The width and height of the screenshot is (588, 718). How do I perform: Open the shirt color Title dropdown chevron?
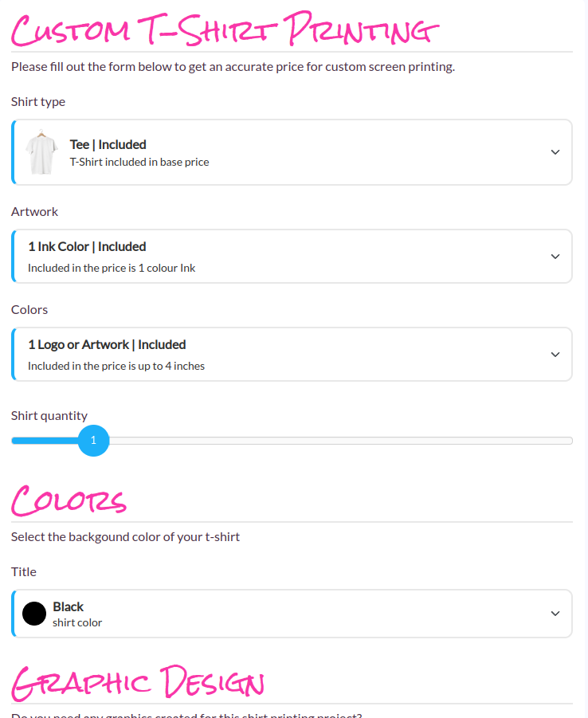coord(555,614)
